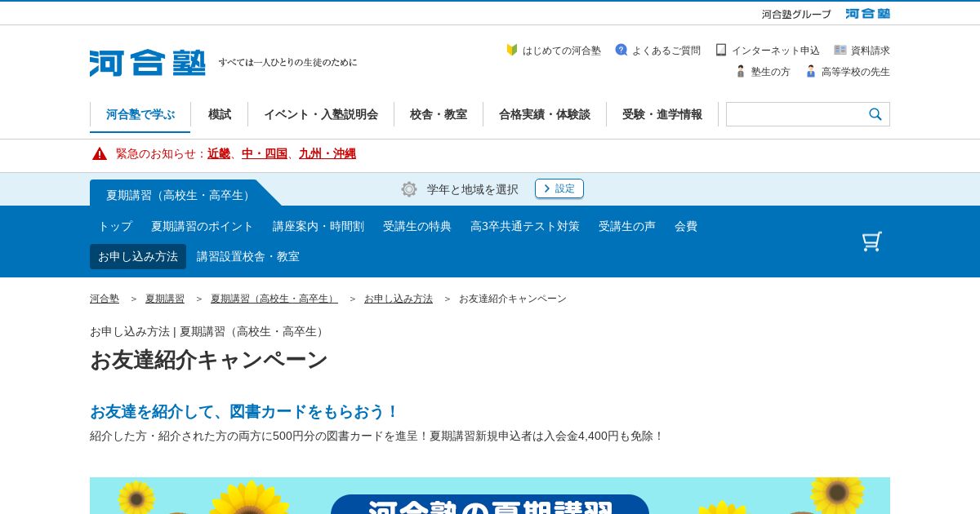This screenshot has width=980, height=514.
Task: Open 夏期講習のポイント submenu item
Action: (x=203, y=226)
